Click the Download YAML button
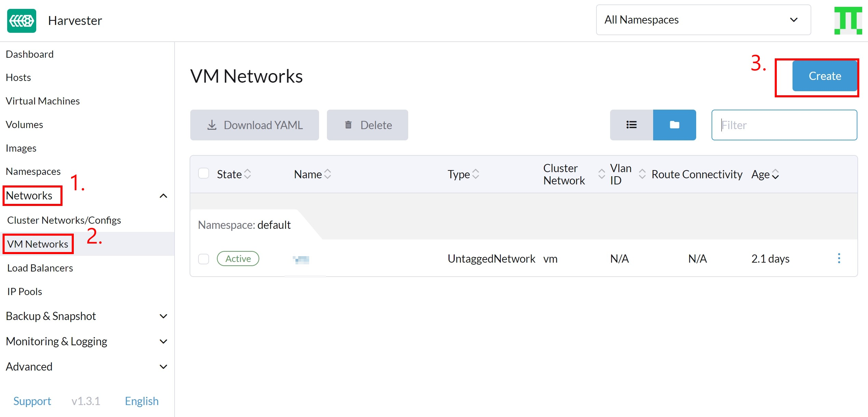 coord(254,125)
